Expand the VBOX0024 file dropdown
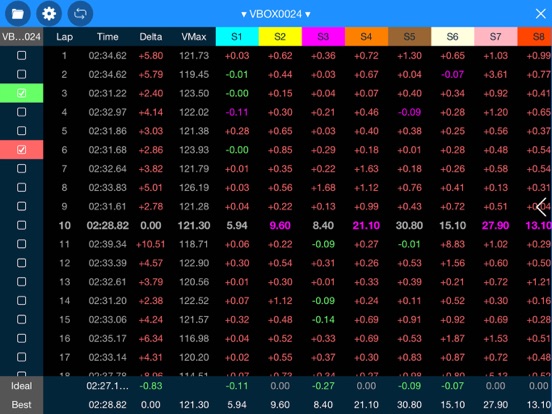Viewport: 552px width, 414px height. [275, 14]
